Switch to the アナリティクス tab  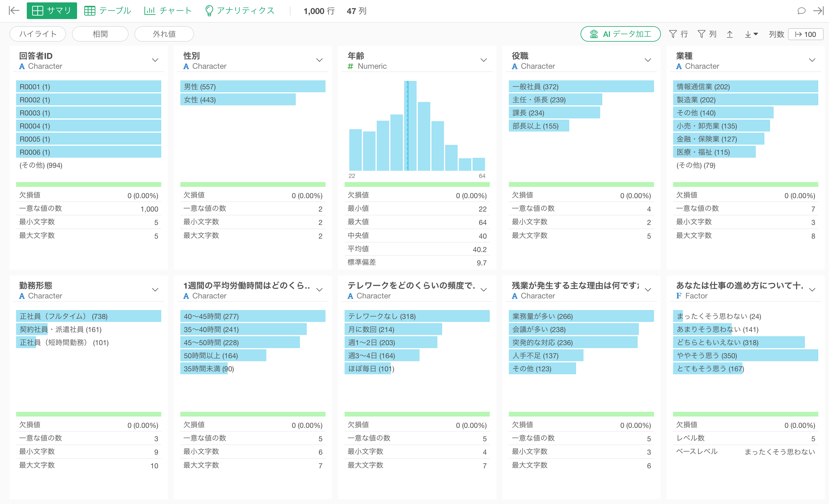[x=240, y=11]
